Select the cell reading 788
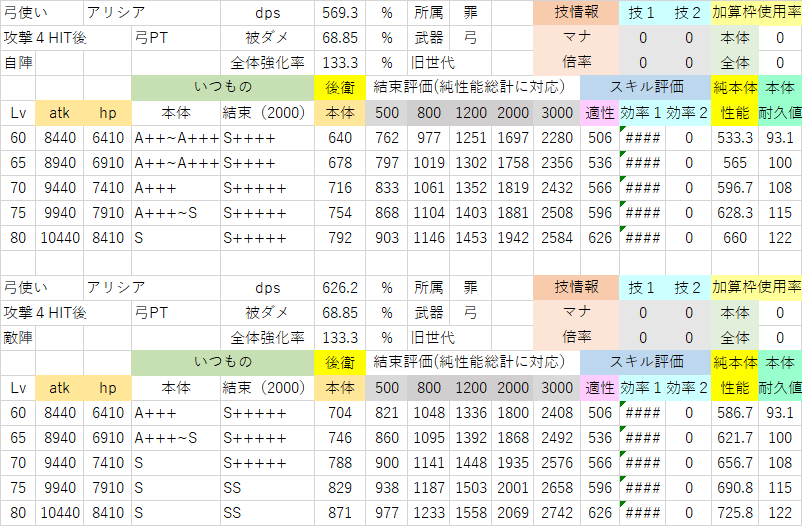802x526 pixels. pos(340,463)
